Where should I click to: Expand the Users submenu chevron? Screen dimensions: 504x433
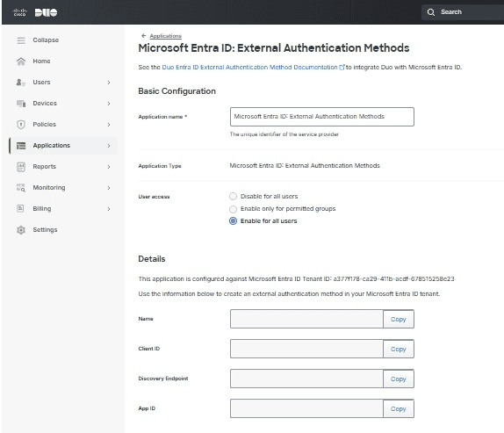point(109,83)
